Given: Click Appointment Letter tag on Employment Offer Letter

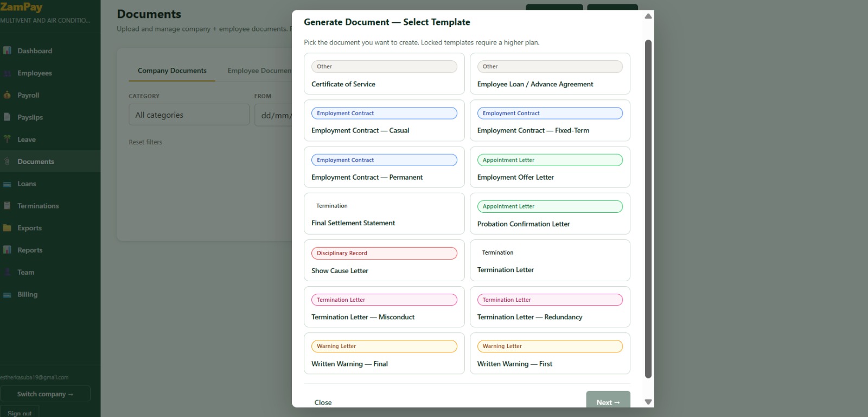Looking at the screenshot, I should [550, 160].
